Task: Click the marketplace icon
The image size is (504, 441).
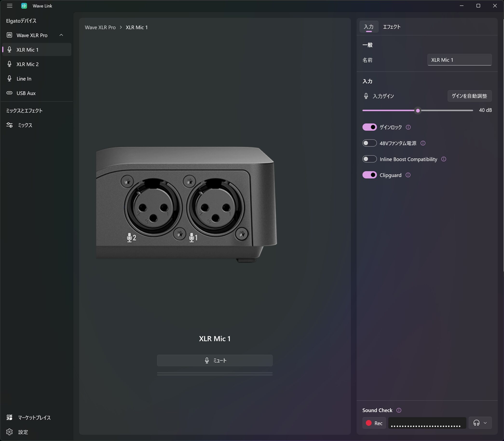Action: [x=9, y=417]
